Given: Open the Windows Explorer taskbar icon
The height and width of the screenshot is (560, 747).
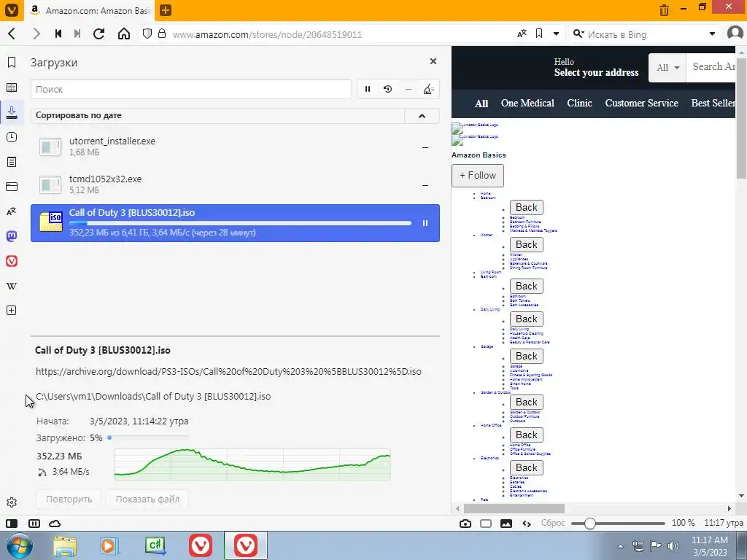Looking at the screenshot, I should [65, 545].
